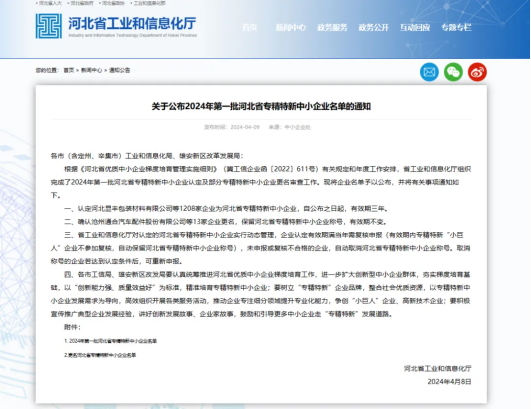This screenshot has width=531, height=409.
Task: Open the 专题专栏 navigation menu item
Action: tap(456, 27)
